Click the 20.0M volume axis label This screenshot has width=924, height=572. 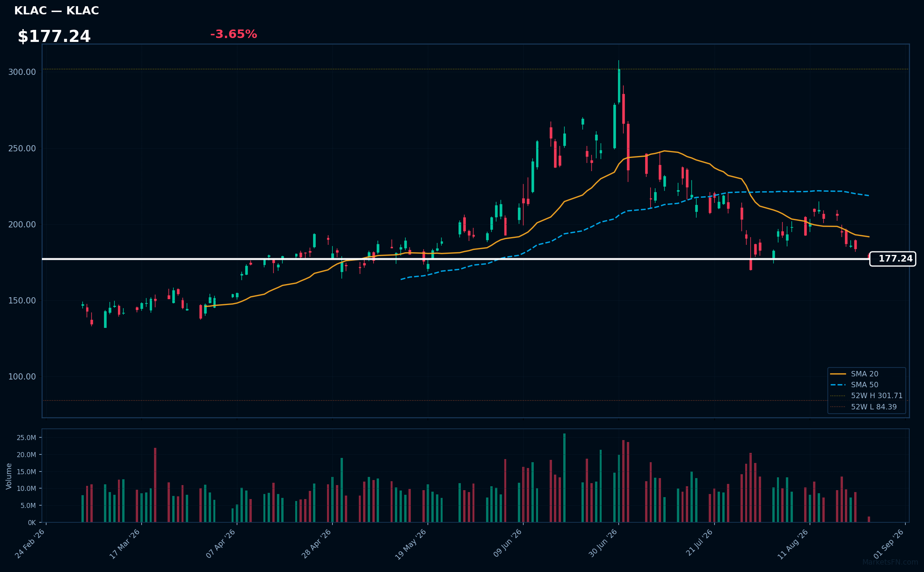(x=26, y=455)
